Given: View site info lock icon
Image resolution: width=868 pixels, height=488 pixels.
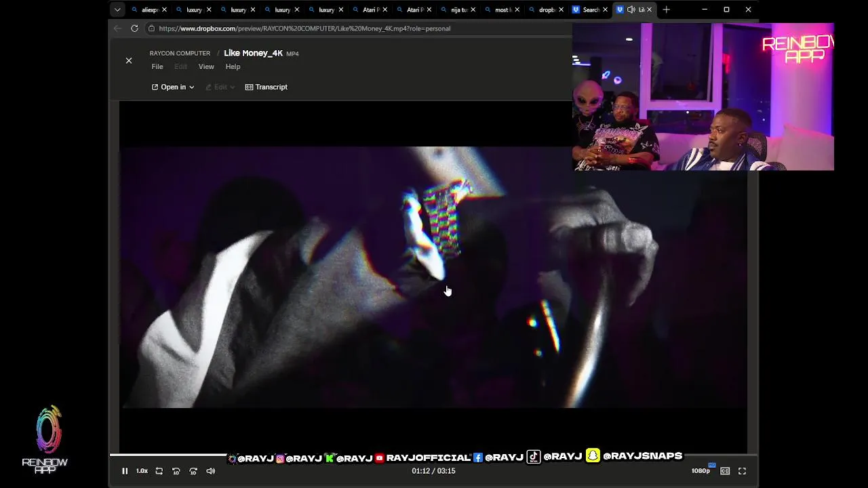Looking at the screenshot, I should pos(152,28).
